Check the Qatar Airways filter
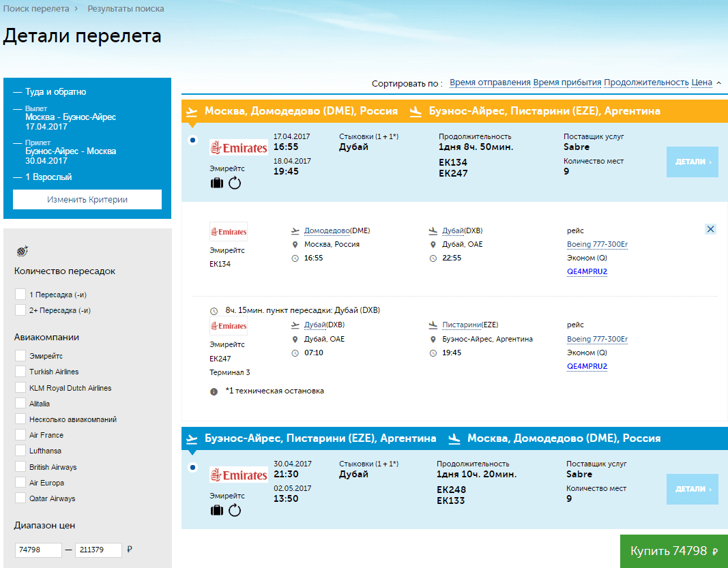 pos(20,498)
